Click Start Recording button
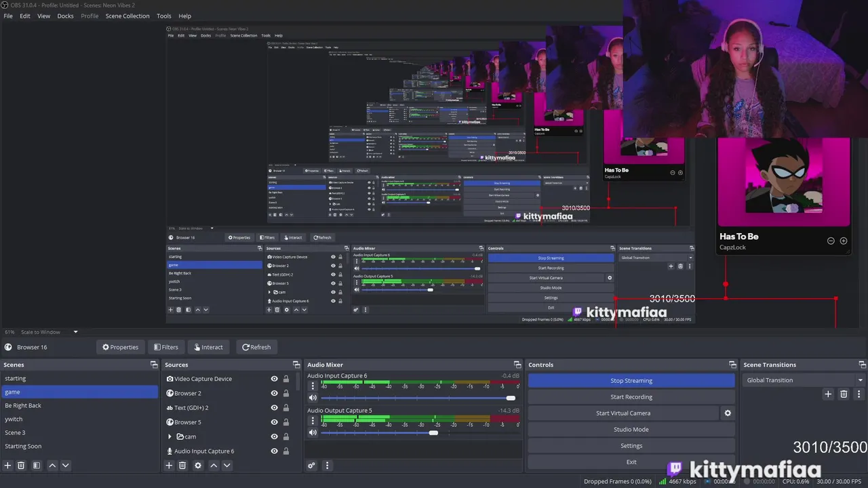868x488 pixels. coord(631,396)
